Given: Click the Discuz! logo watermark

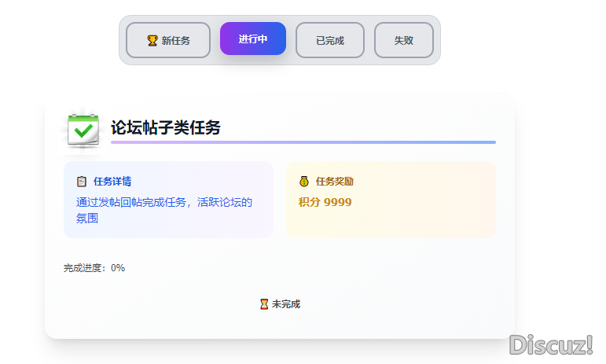Looking at the screenshot, I should click(x=550, y=344).
